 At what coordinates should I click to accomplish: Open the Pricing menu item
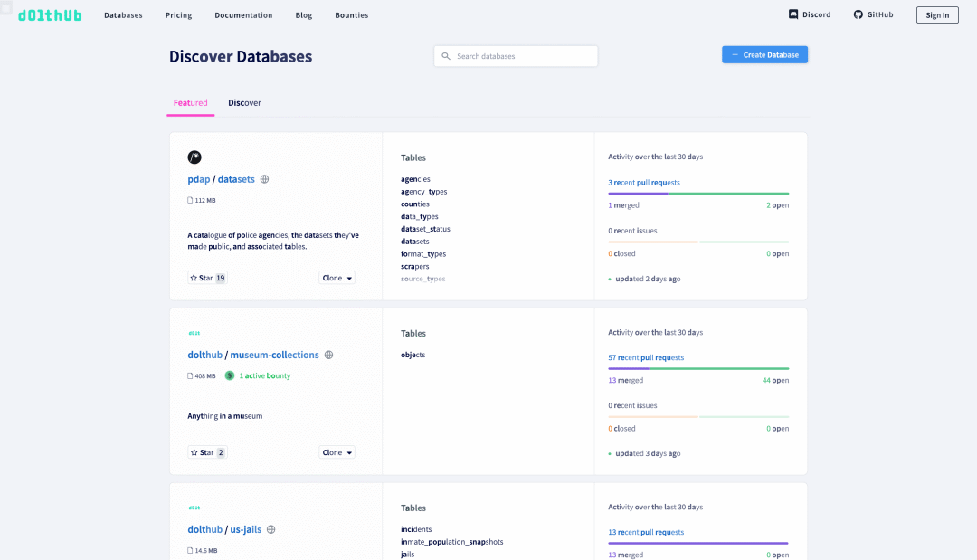(x=178, y=15)
